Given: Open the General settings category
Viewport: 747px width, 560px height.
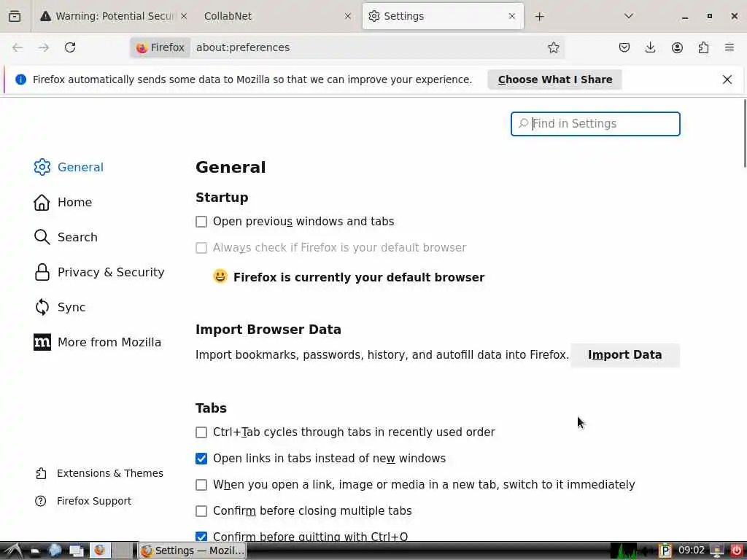Looking at the screenshot, I should pos(69,167).
